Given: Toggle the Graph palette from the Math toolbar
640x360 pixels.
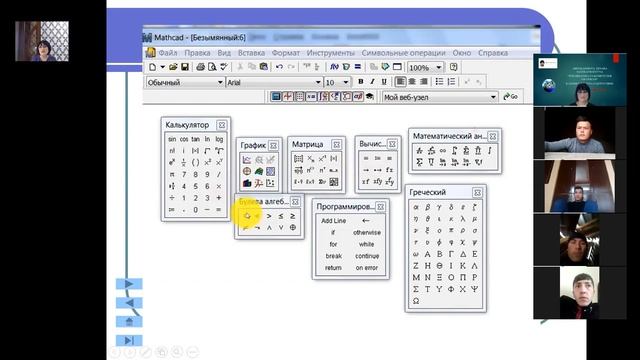Looking at the screenshot, I should coord(287,97).
